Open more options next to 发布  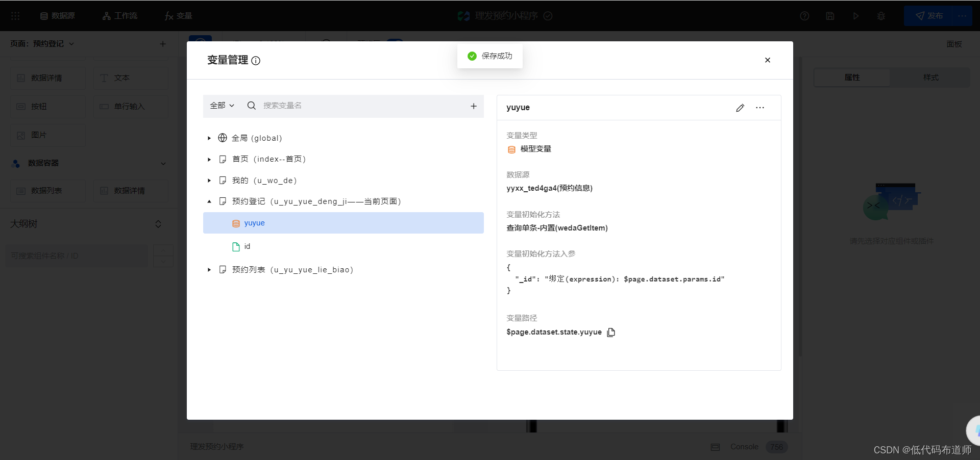click(x=962, y=16)
